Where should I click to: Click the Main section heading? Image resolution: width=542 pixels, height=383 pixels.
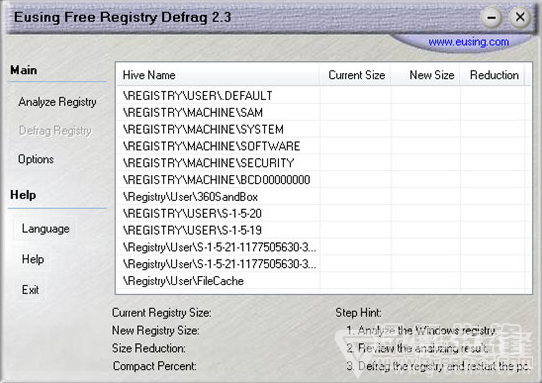(x=24, y=70)
